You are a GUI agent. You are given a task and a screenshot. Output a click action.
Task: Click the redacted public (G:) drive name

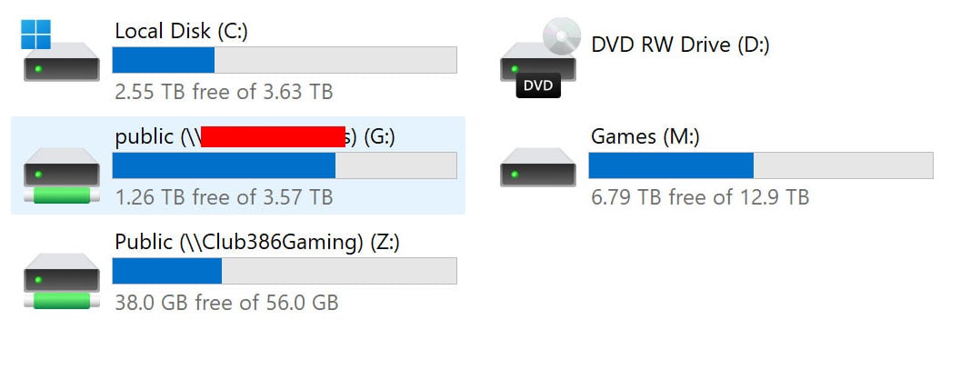pyautogui.click(x=255, y=136)
